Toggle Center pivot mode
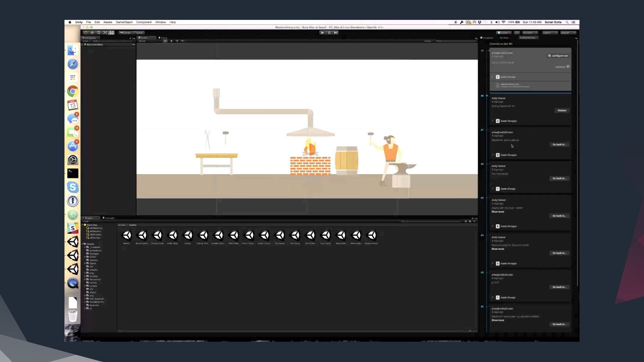Screen dimensions: 644x362 coord(126,33)
